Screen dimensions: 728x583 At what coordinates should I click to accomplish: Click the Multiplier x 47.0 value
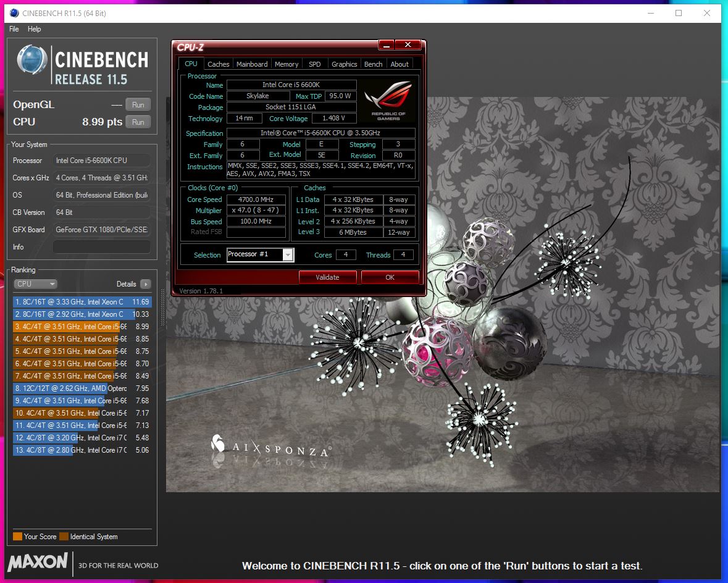256,211
